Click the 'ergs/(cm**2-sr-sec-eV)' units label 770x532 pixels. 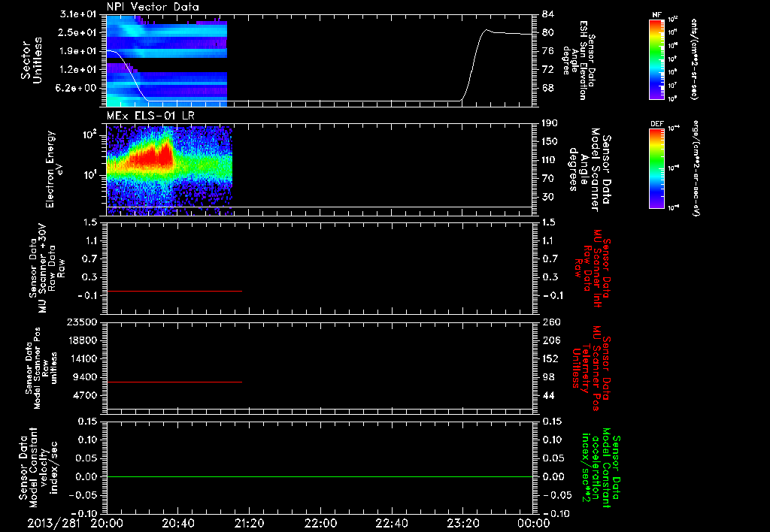coord(696,168)
